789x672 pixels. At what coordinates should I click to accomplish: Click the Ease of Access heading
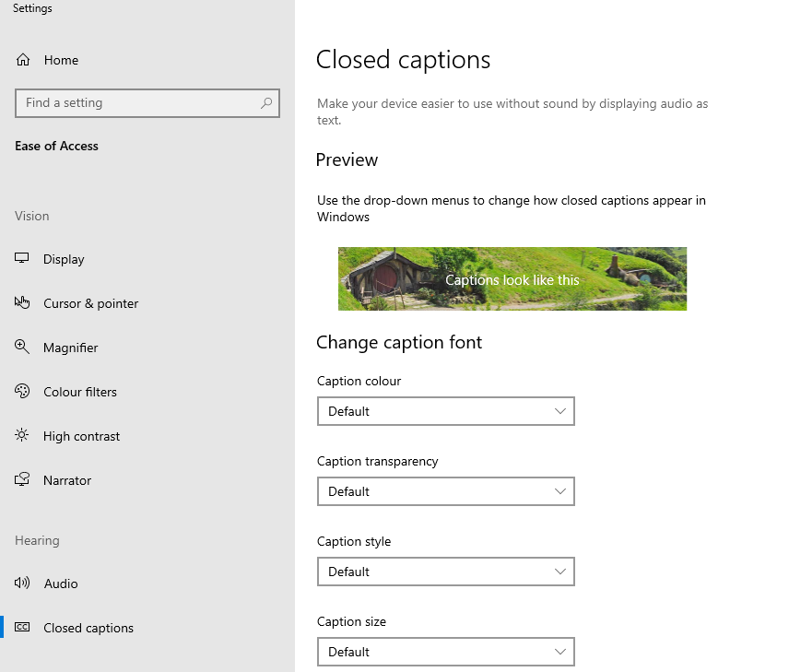[x=56, y=146]
